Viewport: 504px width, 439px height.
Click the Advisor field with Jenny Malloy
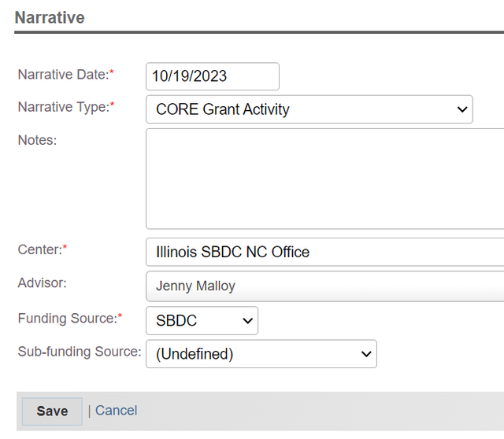point(325,286)
